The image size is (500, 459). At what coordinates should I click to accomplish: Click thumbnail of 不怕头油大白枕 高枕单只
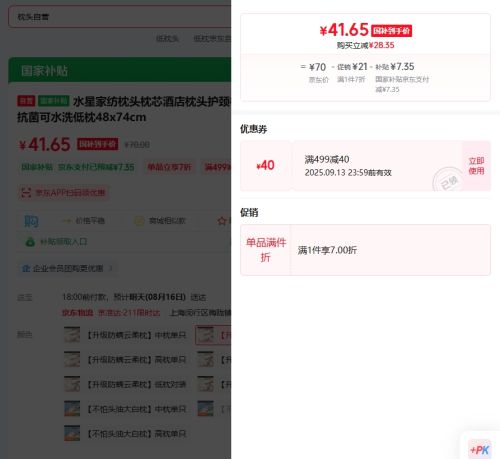click(x=72, y=433)
